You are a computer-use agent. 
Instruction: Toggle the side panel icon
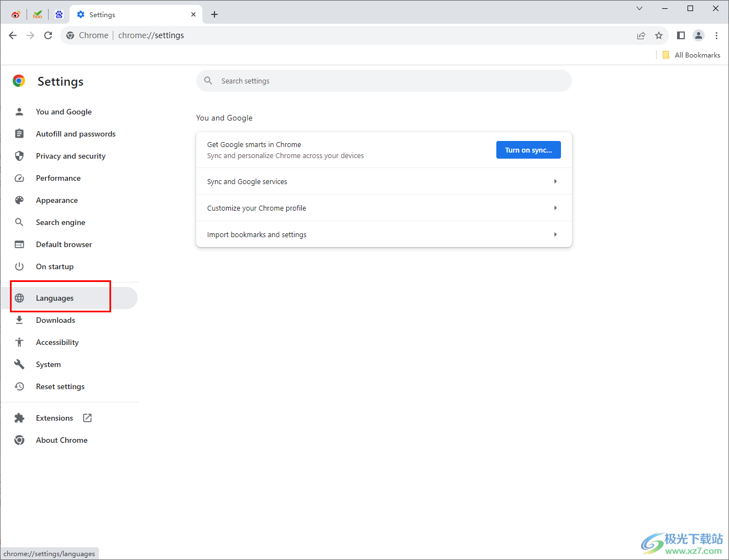(x=681, y=35)
